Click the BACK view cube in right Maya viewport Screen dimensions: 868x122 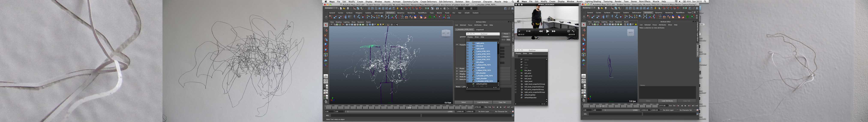(x=631, y=32)
